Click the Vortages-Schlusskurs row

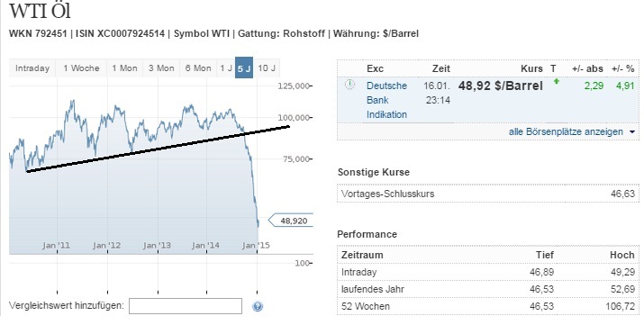click(x=488, y=194)
